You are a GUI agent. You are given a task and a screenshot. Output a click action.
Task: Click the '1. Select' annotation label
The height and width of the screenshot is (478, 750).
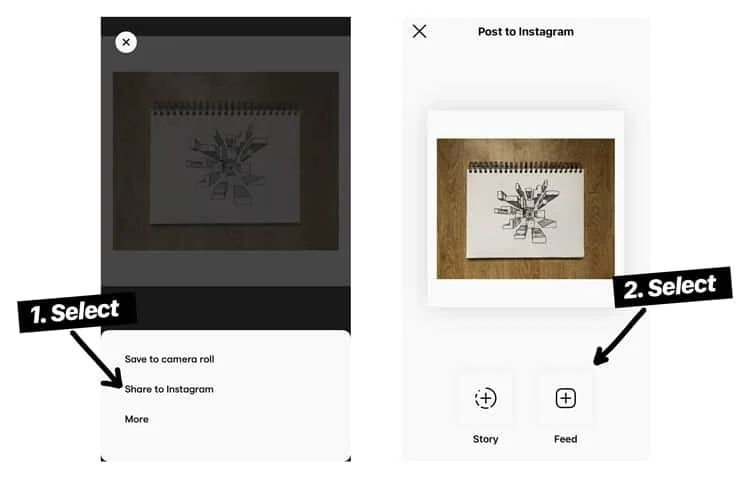[77, 312]
